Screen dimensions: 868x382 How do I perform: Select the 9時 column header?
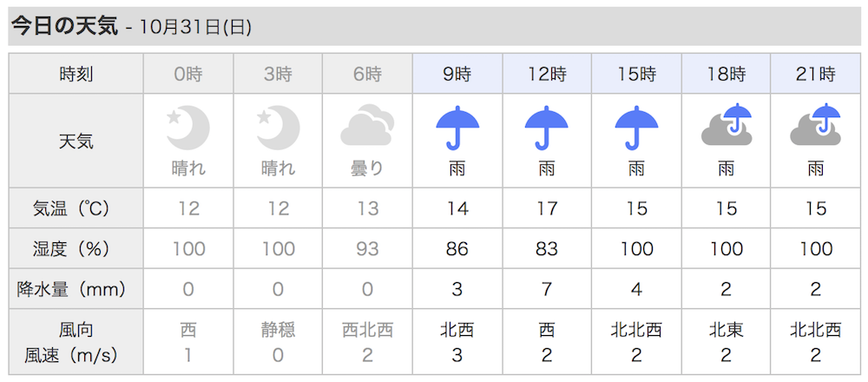[x=457, y=74]
